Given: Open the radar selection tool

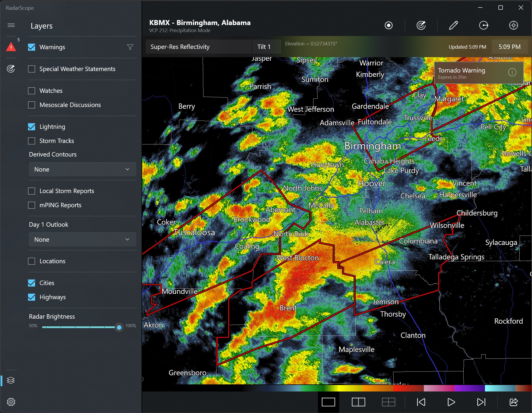Looking at the screenshot, I should pyautogui.click(x=421, y=25).
